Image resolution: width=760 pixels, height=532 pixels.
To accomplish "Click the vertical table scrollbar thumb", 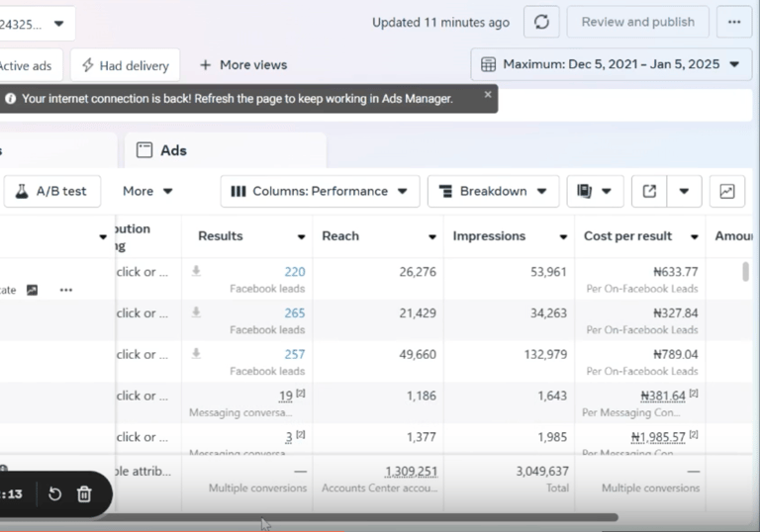I will coord(745,271).
